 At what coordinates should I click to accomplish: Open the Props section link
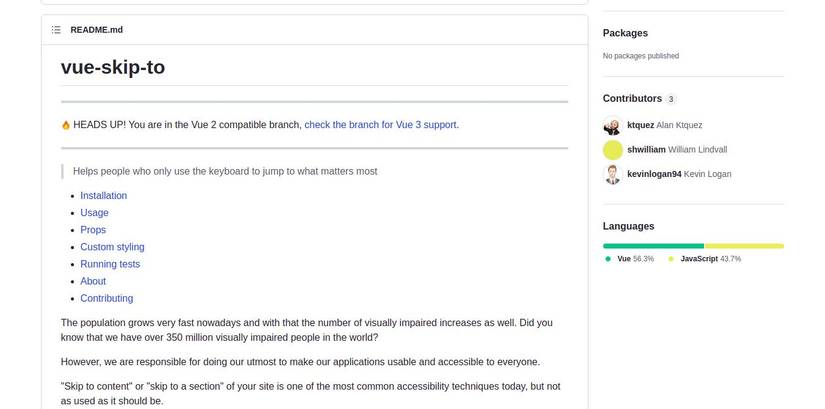(93, 230)
